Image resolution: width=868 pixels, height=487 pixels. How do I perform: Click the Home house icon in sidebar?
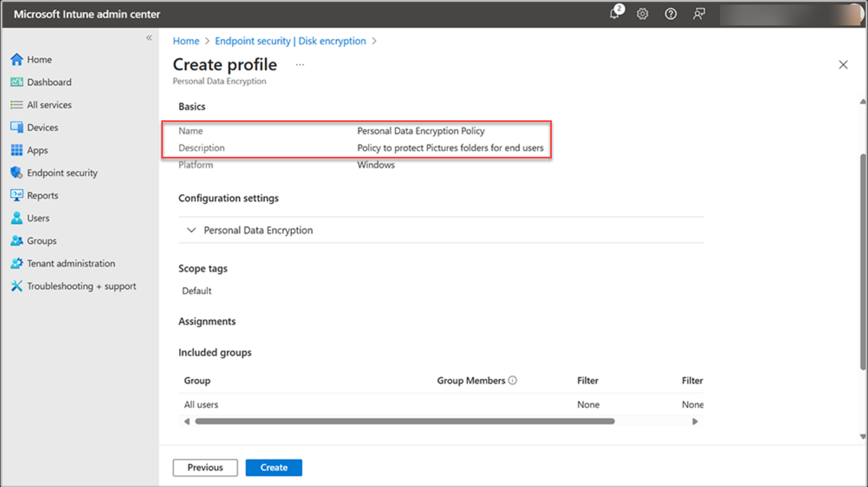pyautogui.click(x=17, y=59)
